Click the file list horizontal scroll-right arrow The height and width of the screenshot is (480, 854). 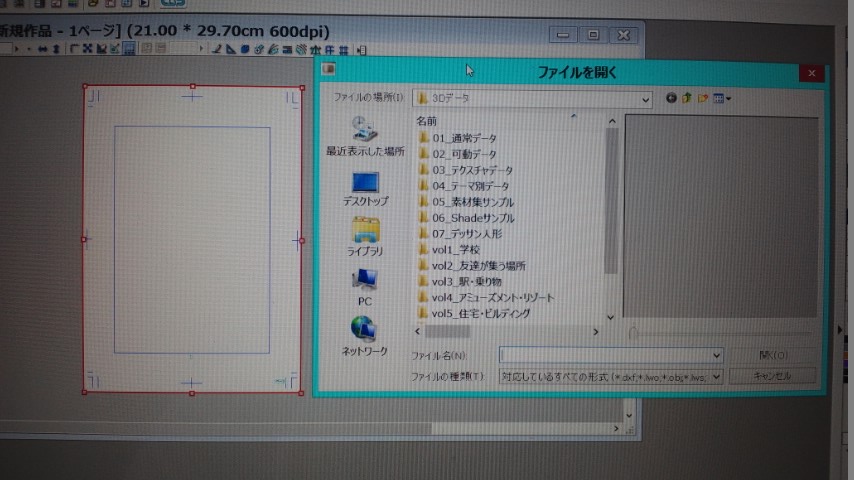point(595,331)
